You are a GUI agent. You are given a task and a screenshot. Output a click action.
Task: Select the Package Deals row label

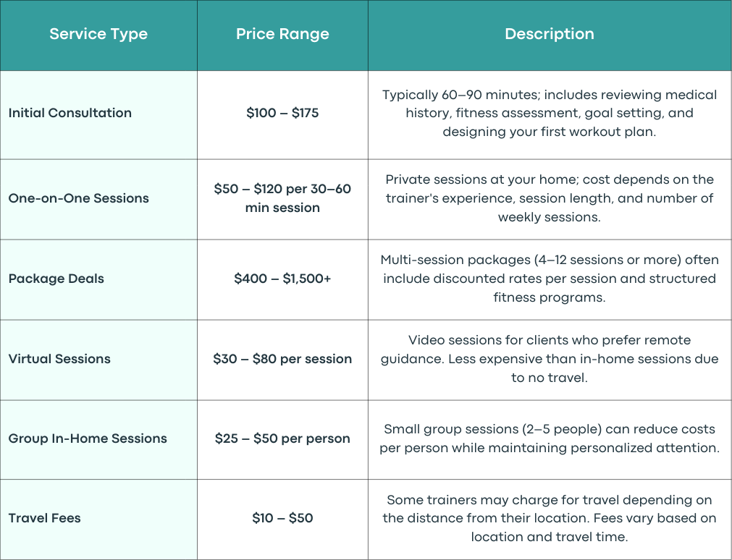tap(56, 279)
